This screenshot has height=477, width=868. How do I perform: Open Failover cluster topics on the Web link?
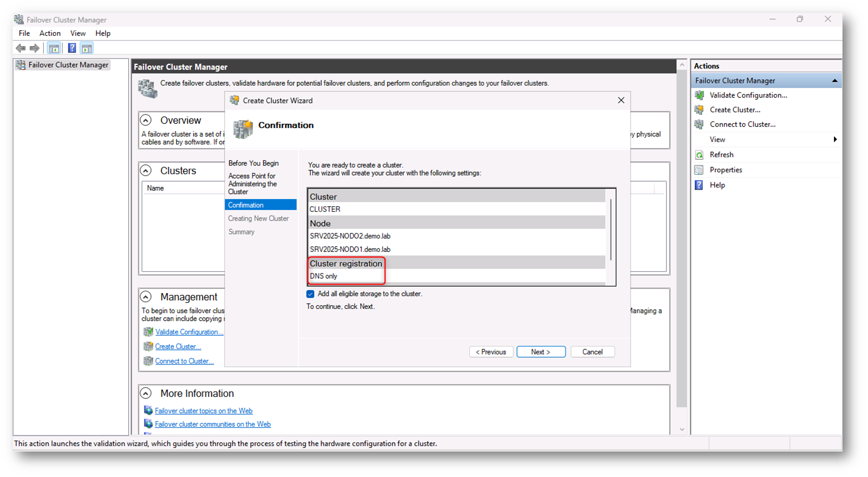(x=203, y=411)
